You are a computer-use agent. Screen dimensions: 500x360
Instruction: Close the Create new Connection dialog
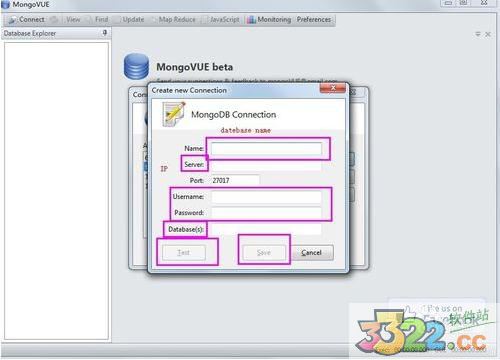pos(333,88)
